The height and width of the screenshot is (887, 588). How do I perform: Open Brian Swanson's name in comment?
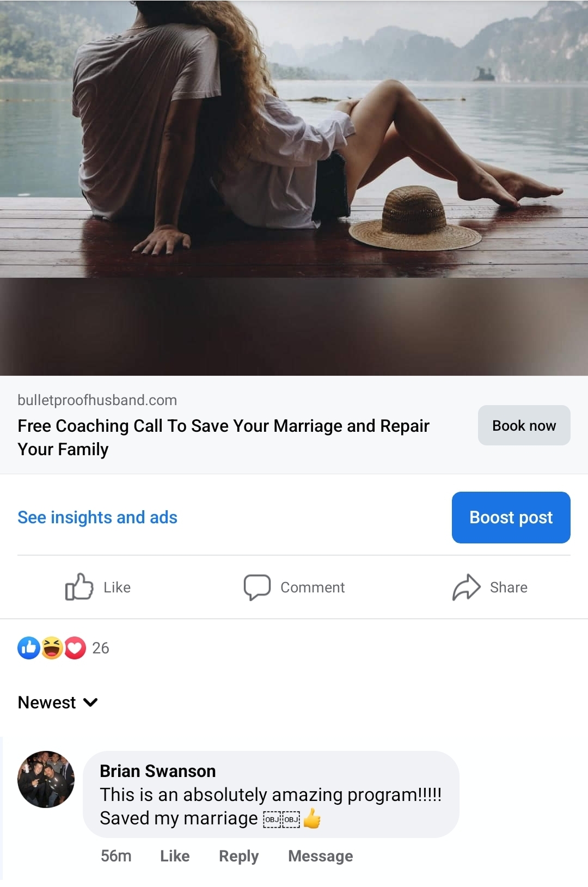(157, 771)
